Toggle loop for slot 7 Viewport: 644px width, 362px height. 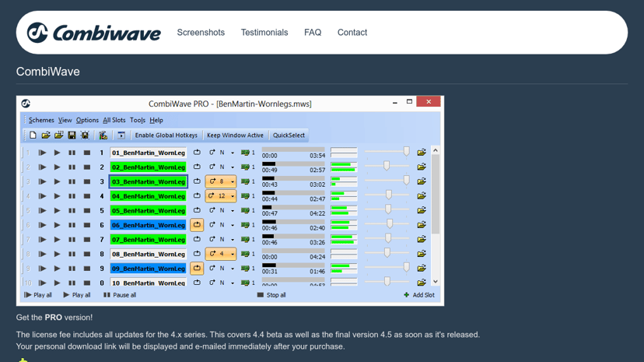pos(197,240)
